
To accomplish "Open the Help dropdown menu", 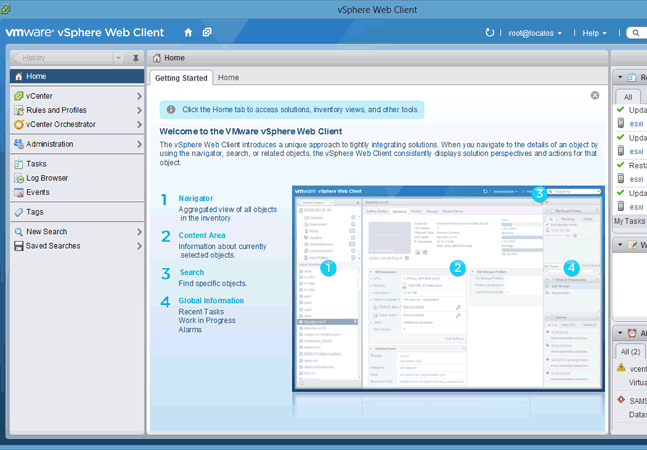I will (594, 33).
